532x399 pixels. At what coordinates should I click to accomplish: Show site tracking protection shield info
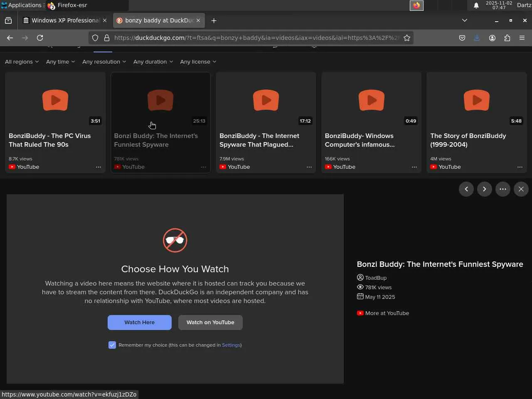tap(95, 38)
